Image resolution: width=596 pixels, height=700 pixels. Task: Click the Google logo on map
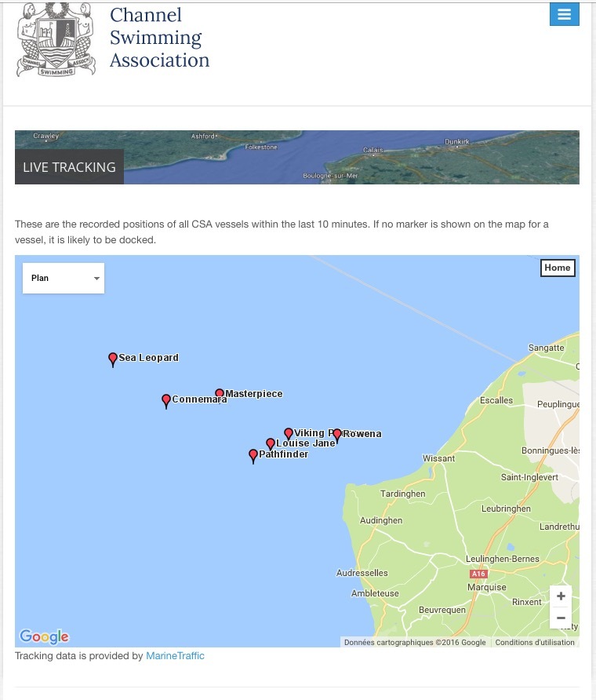(x=44, y=636)
